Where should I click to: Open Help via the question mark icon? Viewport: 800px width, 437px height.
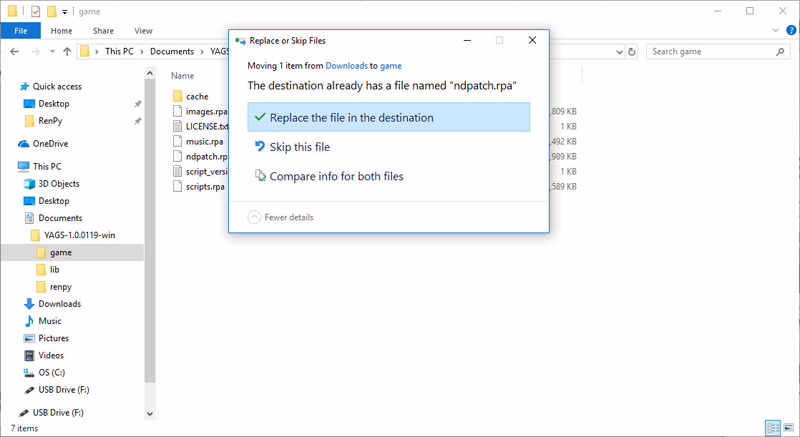tap(789, 31)
